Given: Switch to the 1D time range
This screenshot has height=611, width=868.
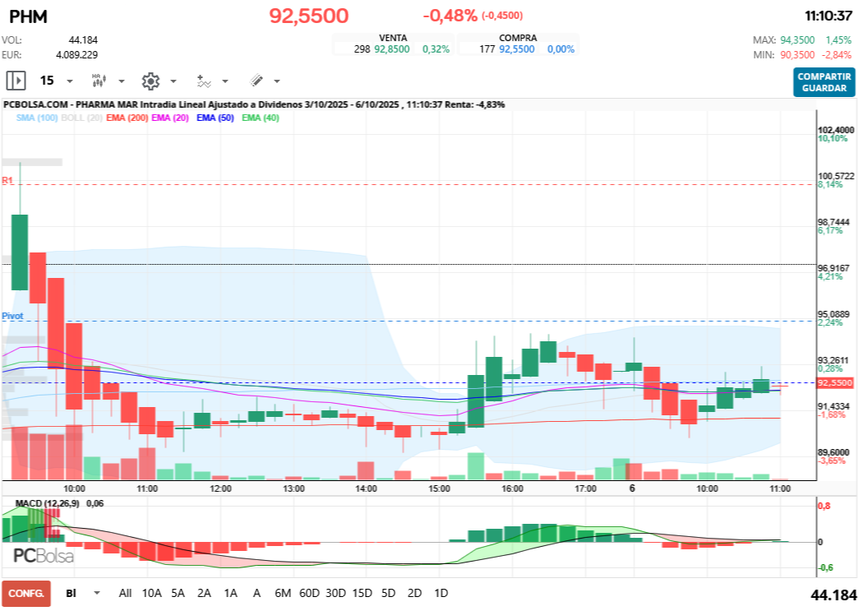Looking at the screenshot, I should [x=441, y=593].
